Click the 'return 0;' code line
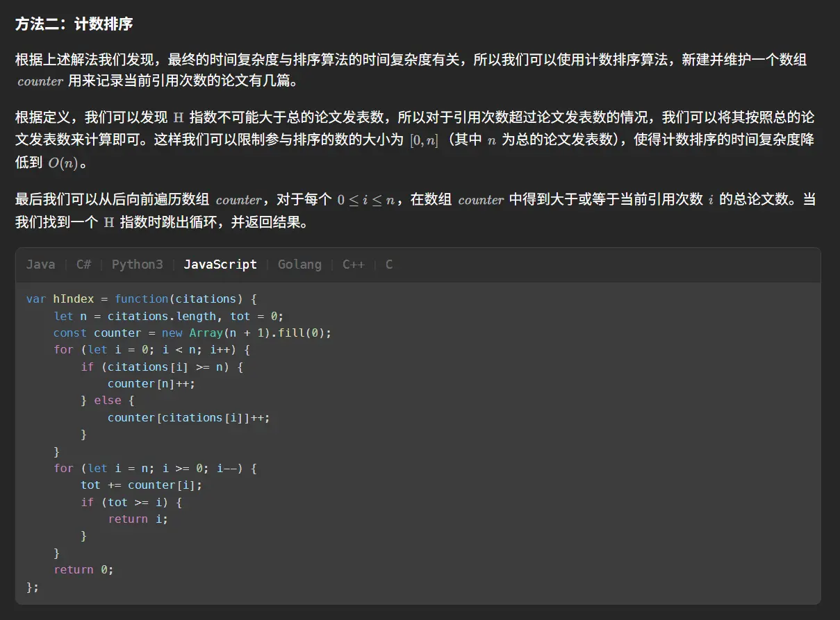The height and width of the screenshot is (620, 840). [83, 569]
